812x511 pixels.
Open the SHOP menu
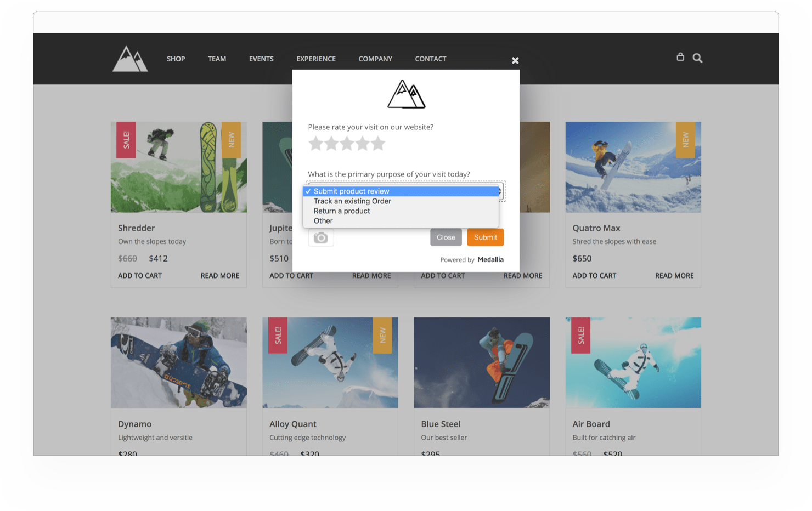pos(176,59)
